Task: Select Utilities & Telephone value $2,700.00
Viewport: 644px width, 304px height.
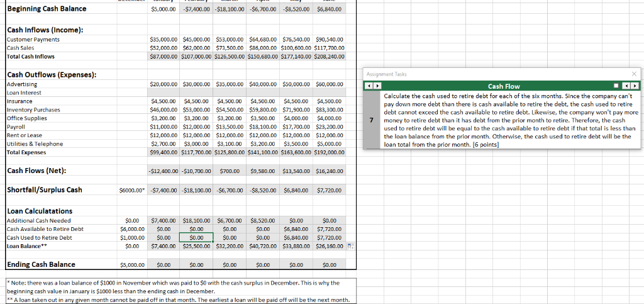Action: point(164,144)
